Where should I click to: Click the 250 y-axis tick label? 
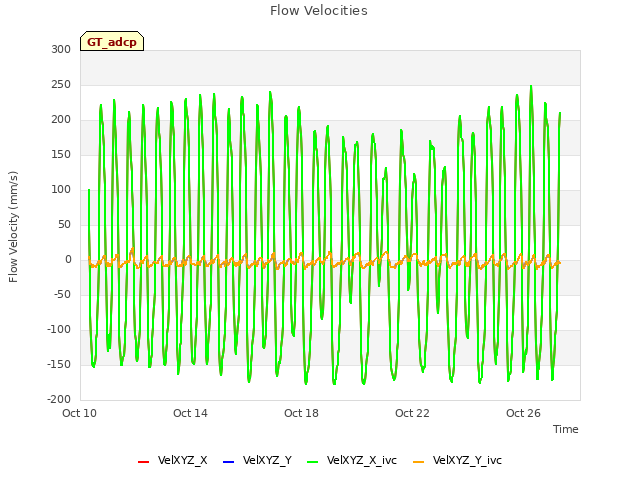click(x=61, y=85)
